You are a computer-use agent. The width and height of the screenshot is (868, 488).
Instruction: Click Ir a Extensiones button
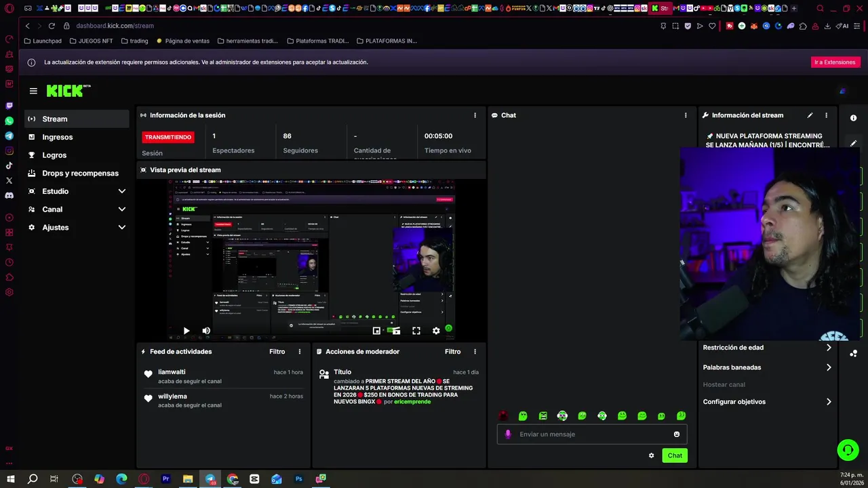835,62
